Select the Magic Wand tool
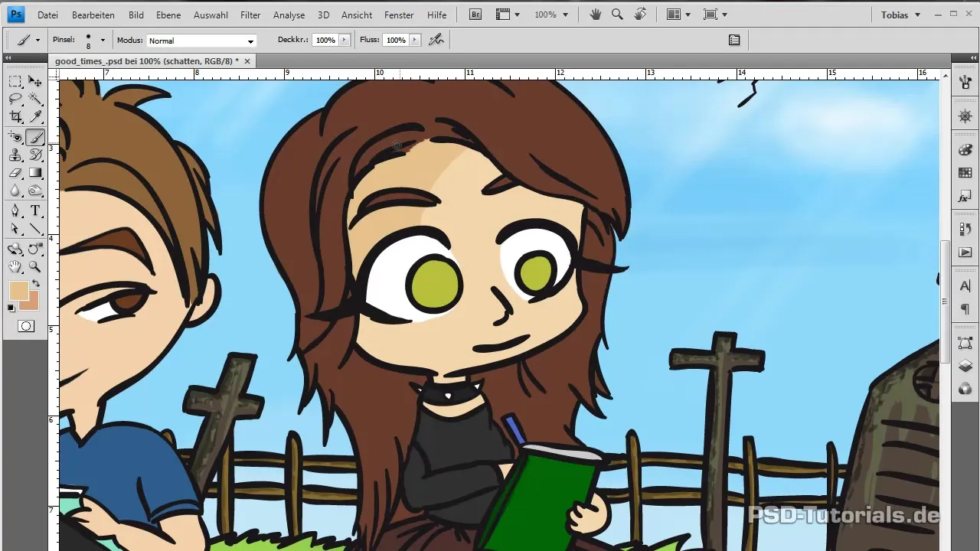This screenshot has height=551, width=980. coord(35,99)
